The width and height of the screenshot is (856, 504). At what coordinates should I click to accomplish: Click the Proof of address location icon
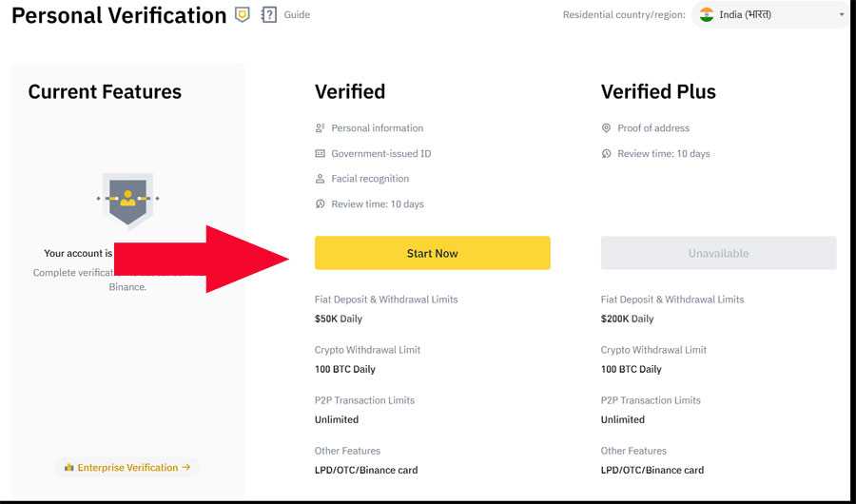(x=607, y=128)
